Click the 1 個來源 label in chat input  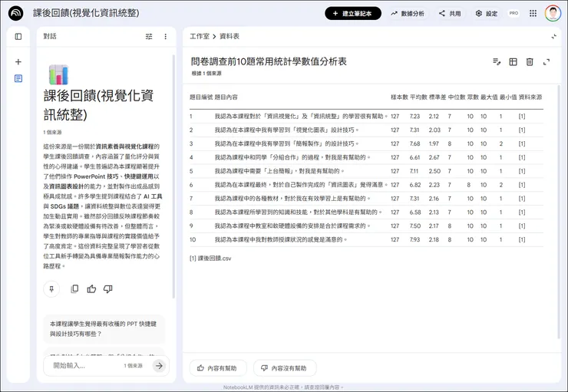134,366
